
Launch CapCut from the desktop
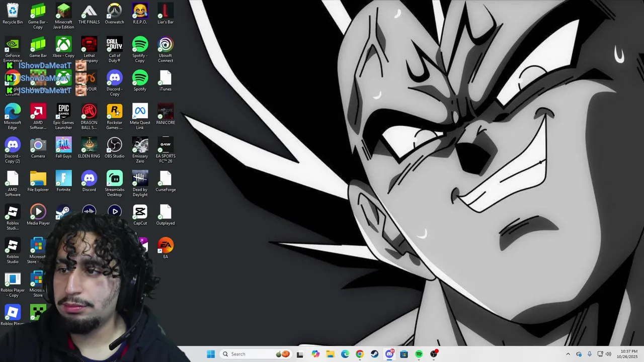click(140, 215)
